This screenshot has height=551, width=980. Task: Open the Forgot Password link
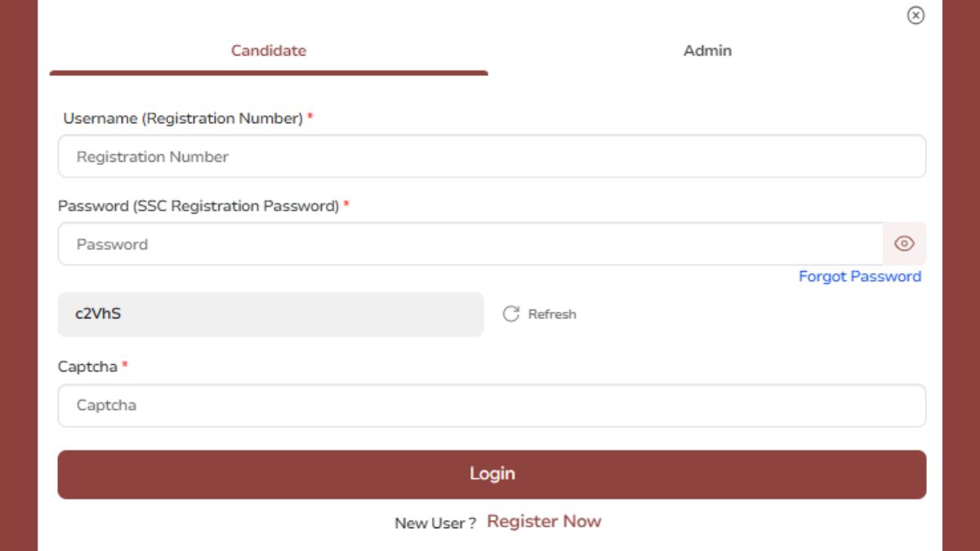click(859, 277)
